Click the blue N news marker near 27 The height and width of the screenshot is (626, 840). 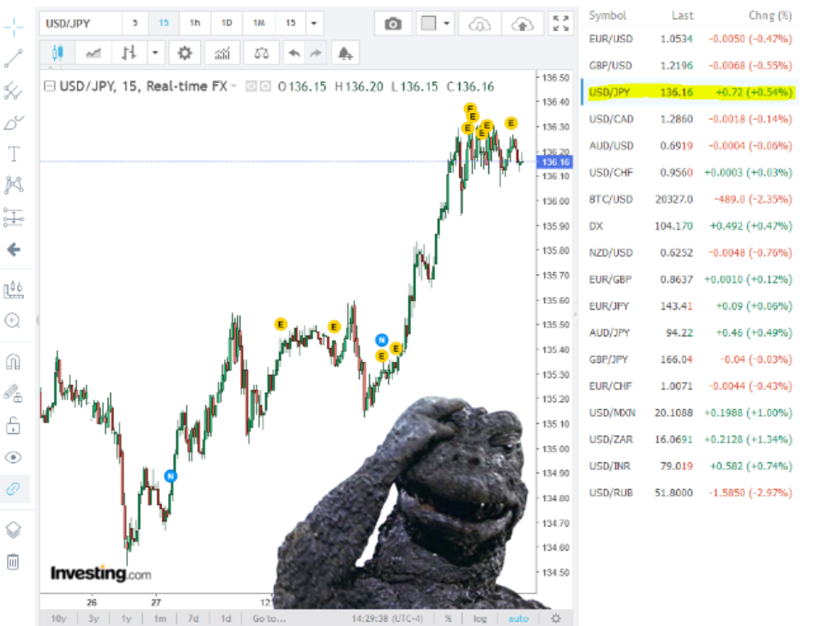pyautogui.click(x=171, y=476)
